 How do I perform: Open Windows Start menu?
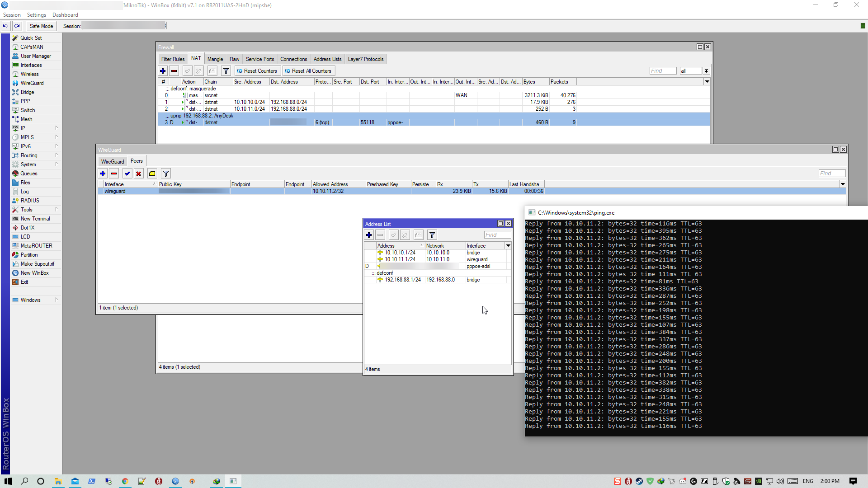click(8, 481)
